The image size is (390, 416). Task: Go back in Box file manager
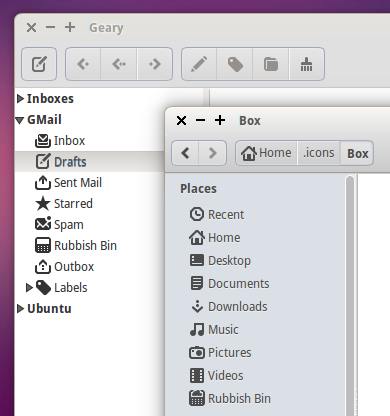tap(185, 153)
